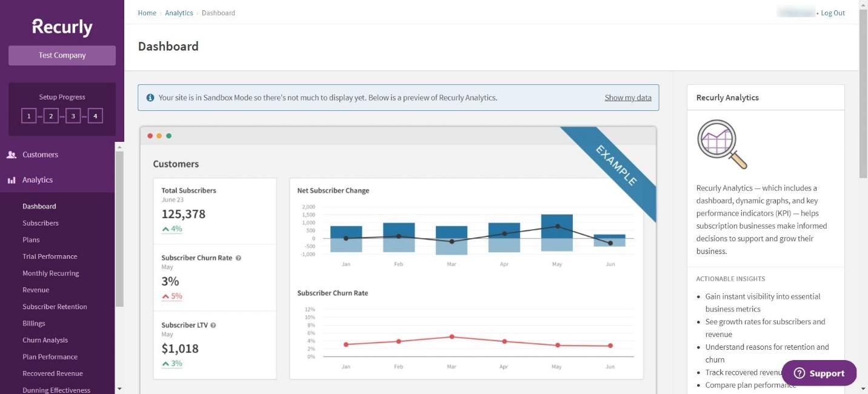868x394 pixels.
Task: Click setup progress step 1
Action: click(x=28, y=116)
